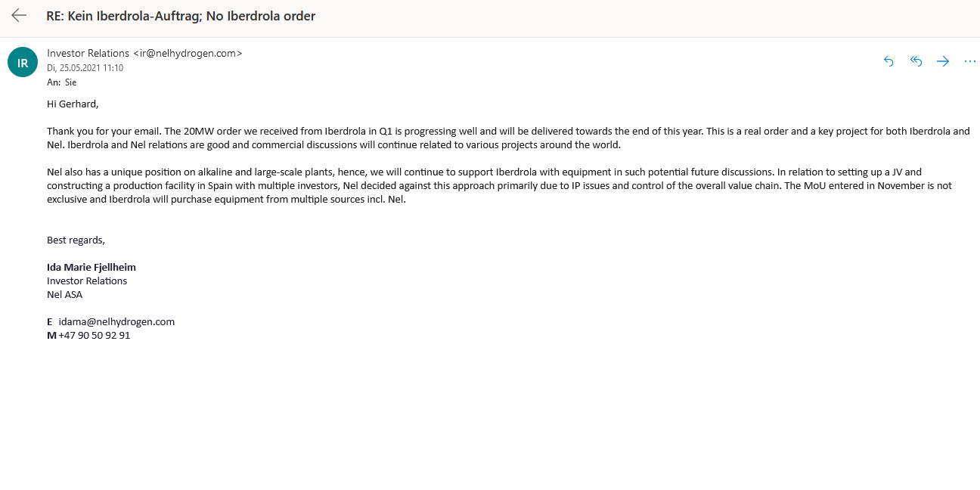Click the ir@nelhydrogen.com sender address
This screenshot has width=980, height=490.
188,53
